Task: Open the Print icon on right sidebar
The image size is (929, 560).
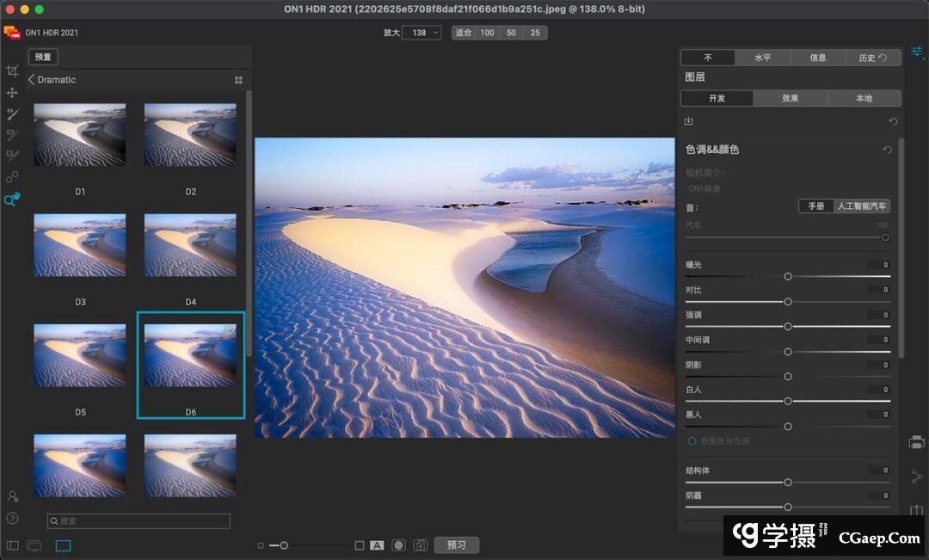Action: pos(916,442)
